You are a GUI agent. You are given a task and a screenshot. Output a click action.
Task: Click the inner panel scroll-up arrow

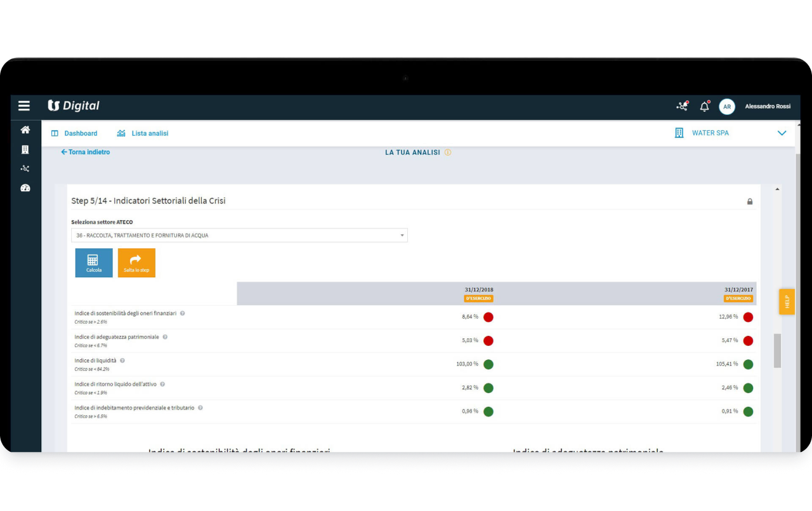click(x=777, y=189)
